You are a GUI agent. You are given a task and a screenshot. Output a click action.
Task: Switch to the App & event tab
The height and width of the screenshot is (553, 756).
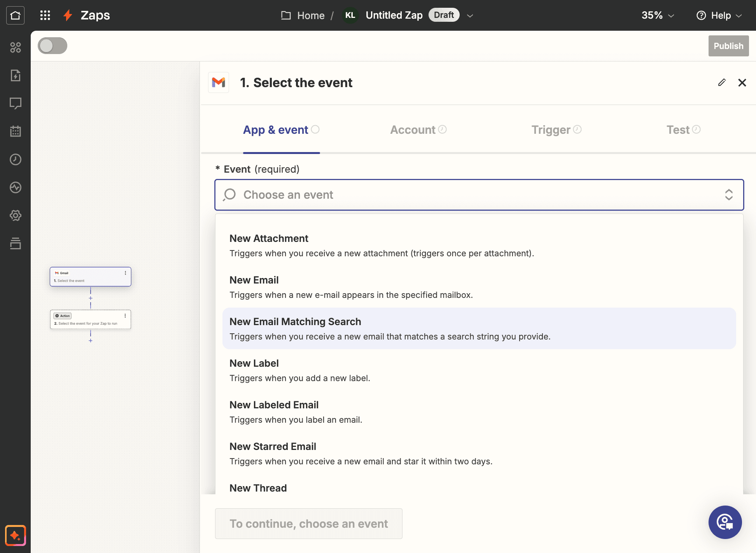tap(281, 130)
